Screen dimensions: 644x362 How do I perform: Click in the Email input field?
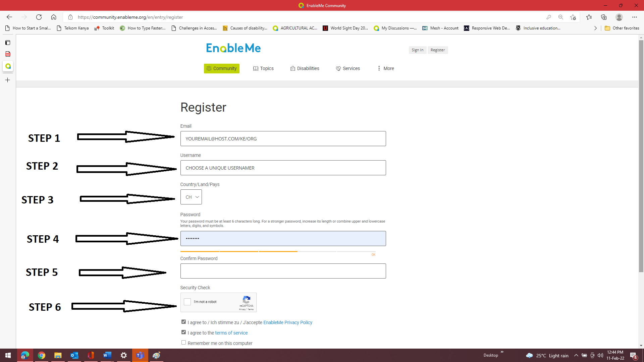tap(283, 138)
